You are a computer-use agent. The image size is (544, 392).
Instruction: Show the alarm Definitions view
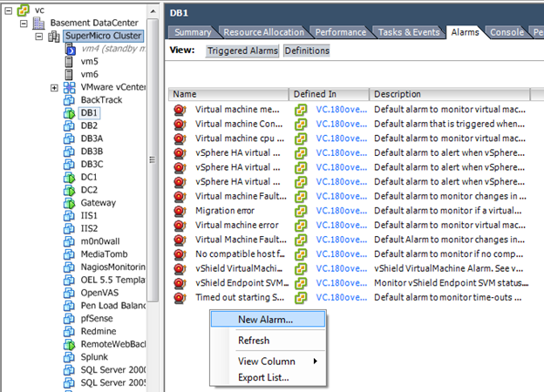coord(307,51)
